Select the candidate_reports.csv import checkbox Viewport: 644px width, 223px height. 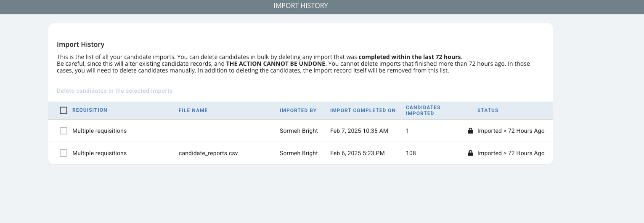pos(64,153)
